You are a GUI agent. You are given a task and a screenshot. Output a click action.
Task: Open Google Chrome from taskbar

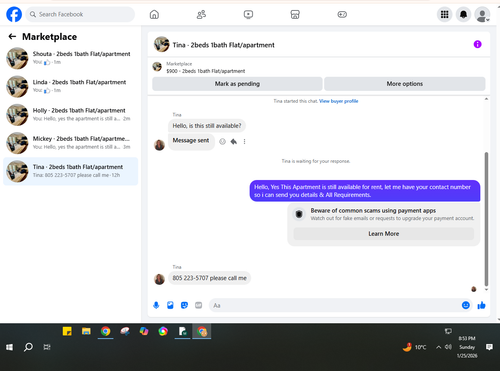click(105, 331)
